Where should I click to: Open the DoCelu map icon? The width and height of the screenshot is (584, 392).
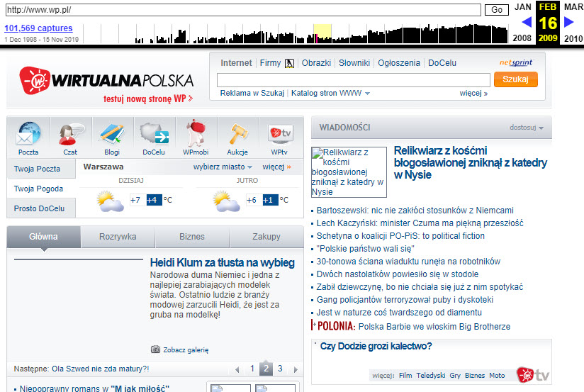(x=154, y=133)
